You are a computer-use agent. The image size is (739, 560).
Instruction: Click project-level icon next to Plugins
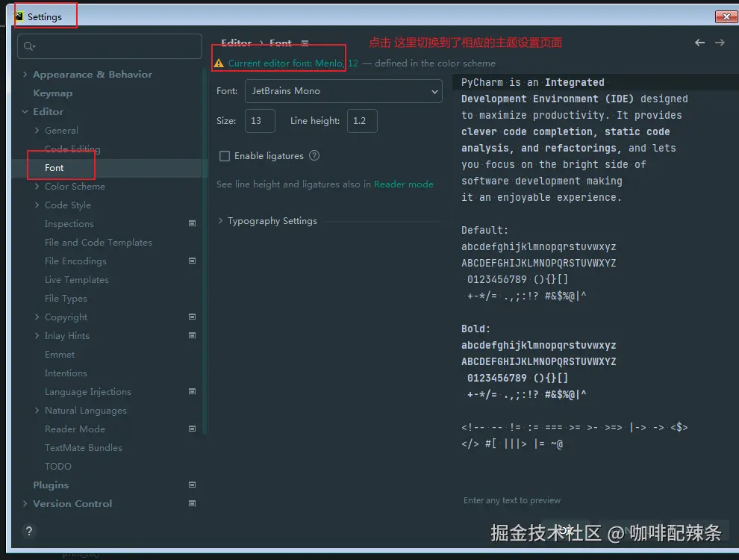pyautogui.click(x=193, y=485)
